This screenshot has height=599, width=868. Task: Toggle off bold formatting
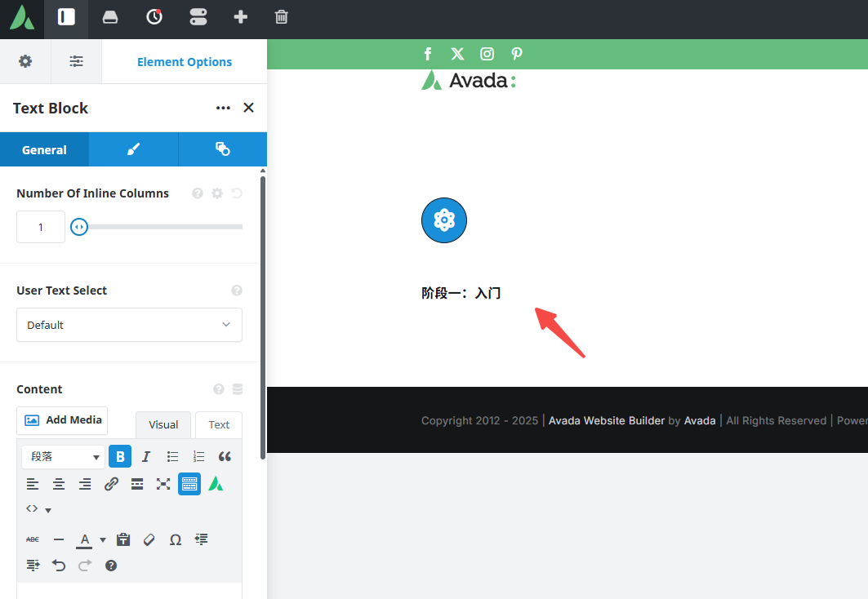(x=120, y=456)
